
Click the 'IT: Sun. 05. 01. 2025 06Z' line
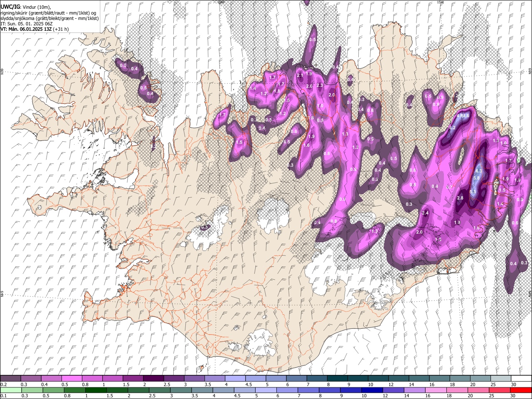tap(27, 24)
